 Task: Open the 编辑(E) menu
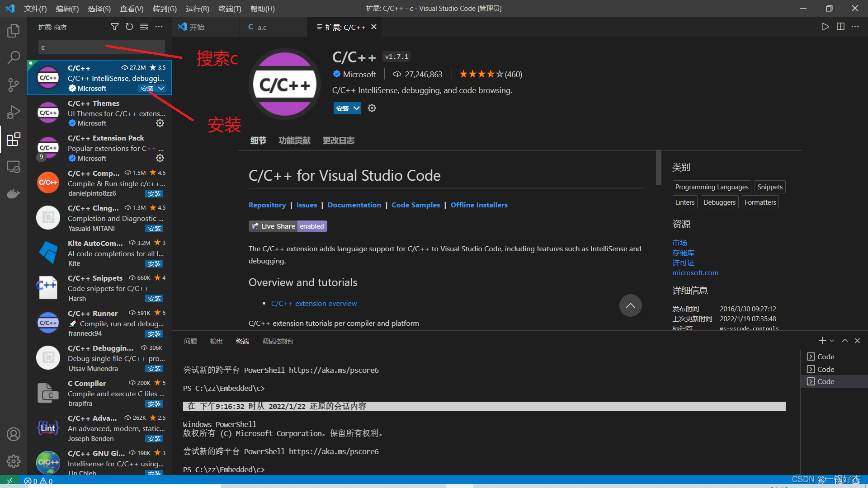67,9
